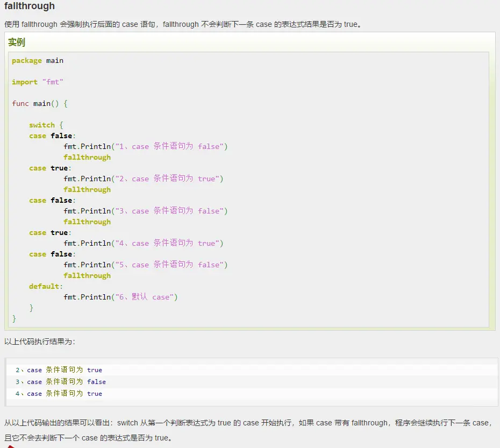Click the 'default:' code line
Viewport: 500px width, 448px height.
46,286
